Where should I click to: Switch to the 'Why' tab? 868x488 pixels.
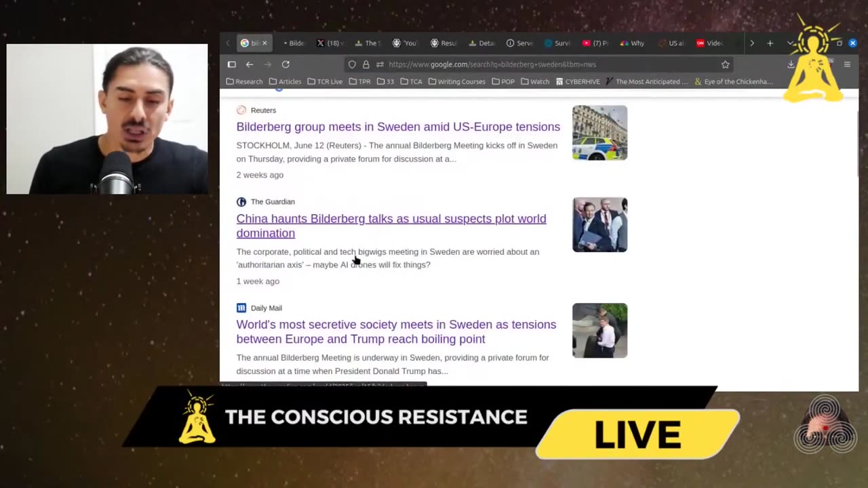point(633,43)
